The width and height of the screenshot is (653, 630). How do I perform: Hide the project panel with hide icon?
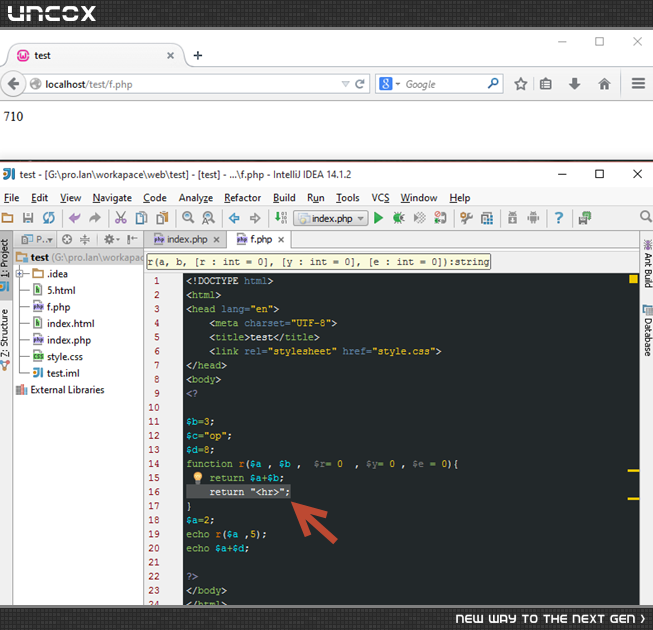(132, 239)
